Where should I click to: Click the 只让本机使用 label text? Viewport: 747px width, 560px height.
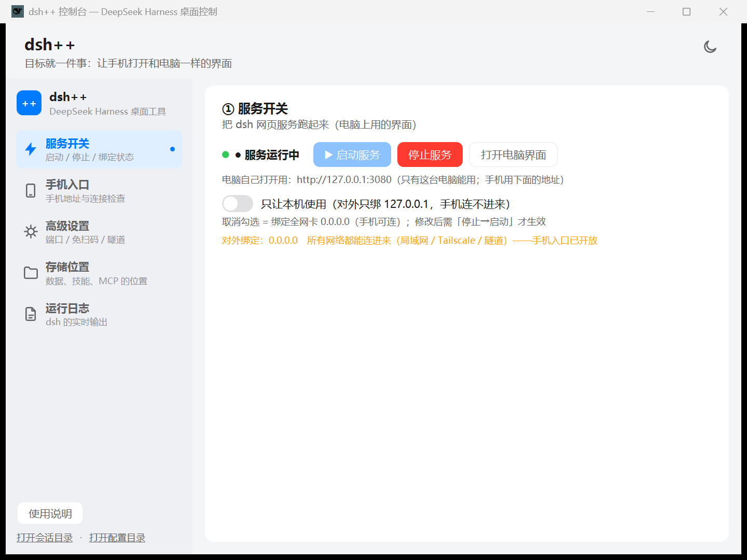pyautogui.click(x=385, y=204)
